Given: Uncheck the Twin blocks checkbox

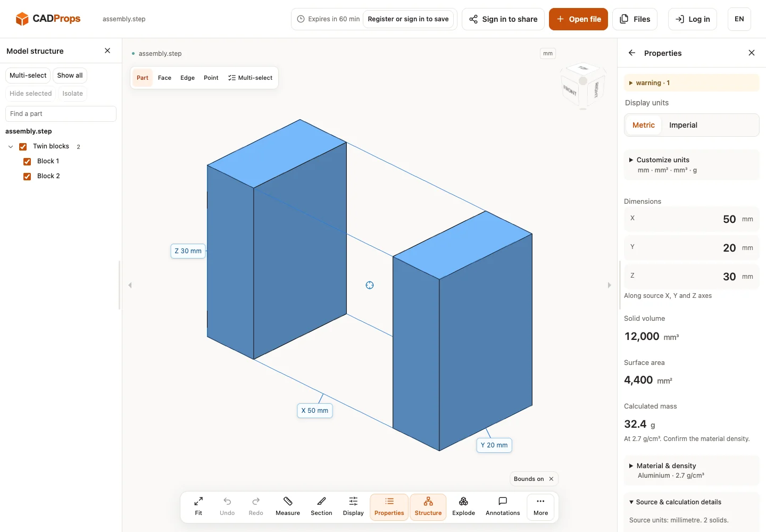Looking at the screenshot, I should pos(23,147).
